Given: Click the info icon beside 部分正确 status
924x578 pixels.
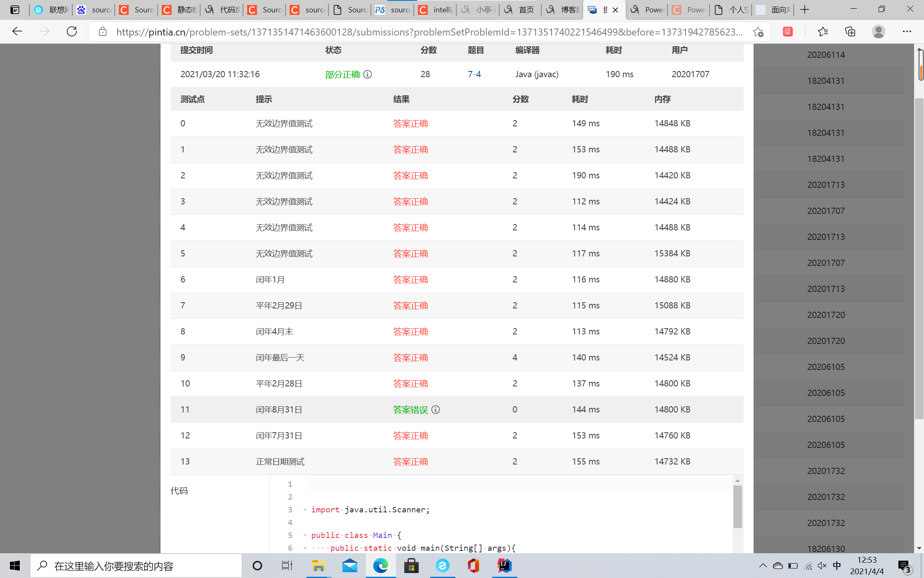Looking at the screenshot, I should 368,74.
